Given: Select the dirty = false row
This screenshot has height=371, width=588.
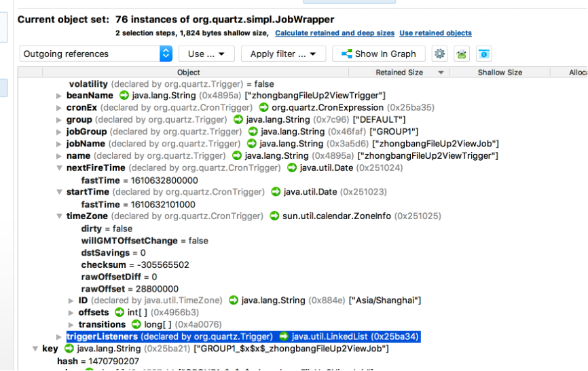Looking at the screenshot, I should (107, 229).
